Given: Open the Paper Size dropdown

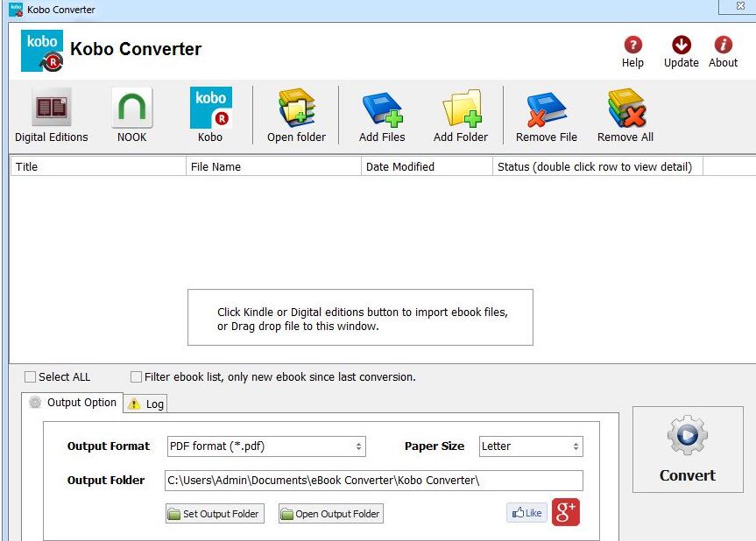Looking at the screenshot, I should [x=531, y=446].
